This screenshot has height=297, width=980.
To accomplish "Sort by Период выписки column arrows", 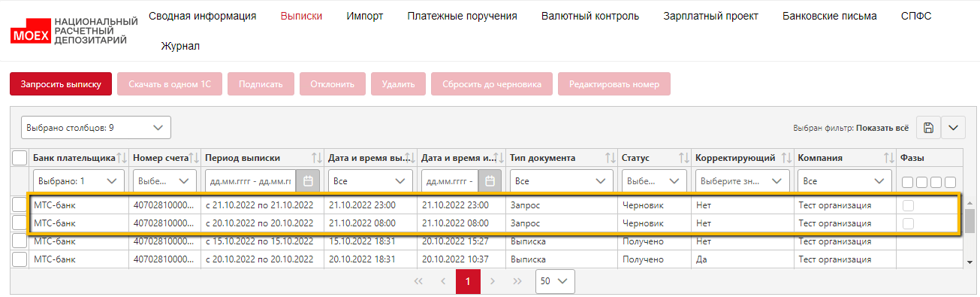I will point(316,158).
